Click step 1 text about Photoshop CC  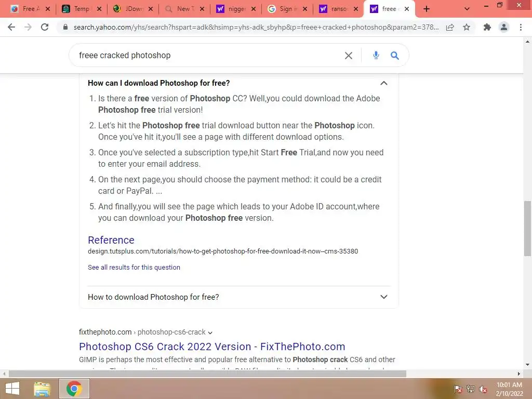tap(239, 104)
